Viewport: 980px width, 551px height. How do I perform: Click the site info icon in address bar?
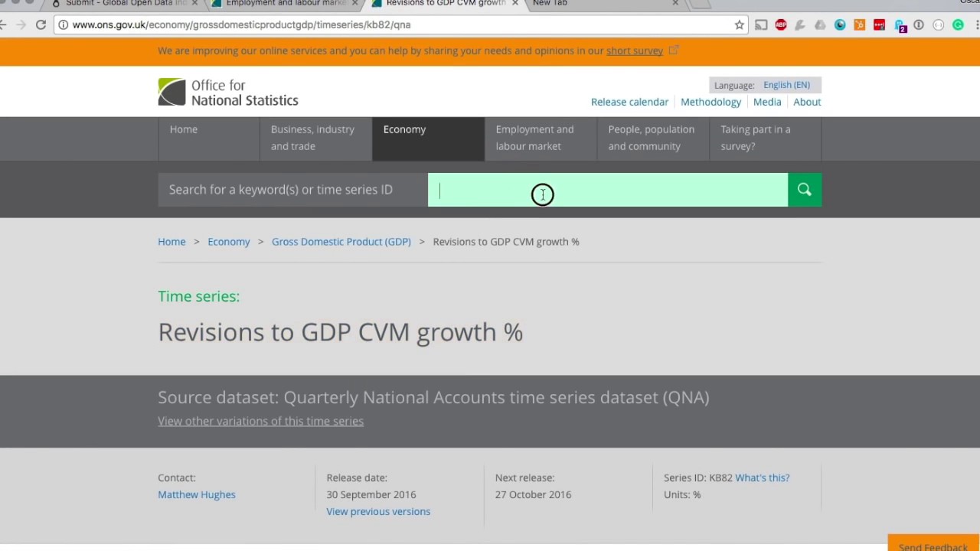coord(63,24)
